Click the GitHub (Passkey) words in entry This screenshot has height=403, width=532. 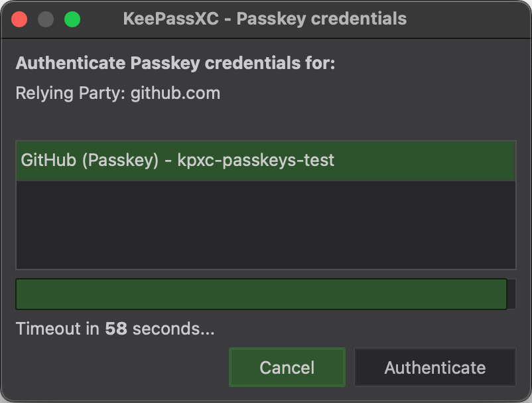90,160
